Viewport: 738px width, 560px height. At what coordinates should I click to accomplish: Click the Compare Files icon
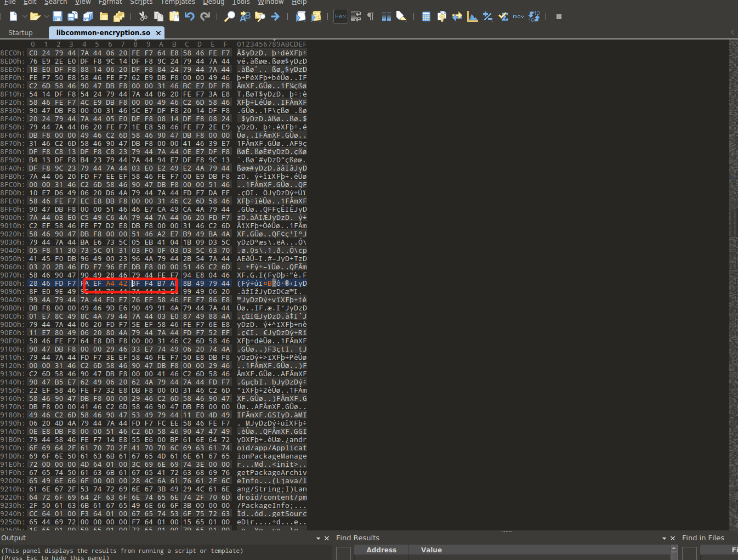(441, 16)
